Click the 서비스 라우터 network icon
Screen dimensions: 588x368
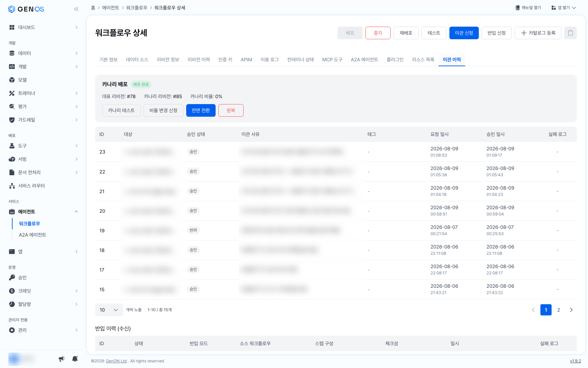(x=12, y=186)
